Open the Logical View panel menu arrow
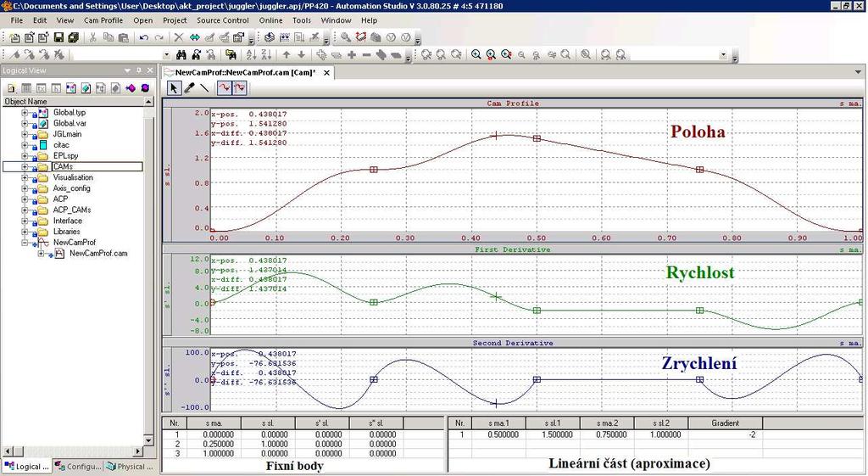Viewport: 868px width, 476px height. tap(128, 70)
